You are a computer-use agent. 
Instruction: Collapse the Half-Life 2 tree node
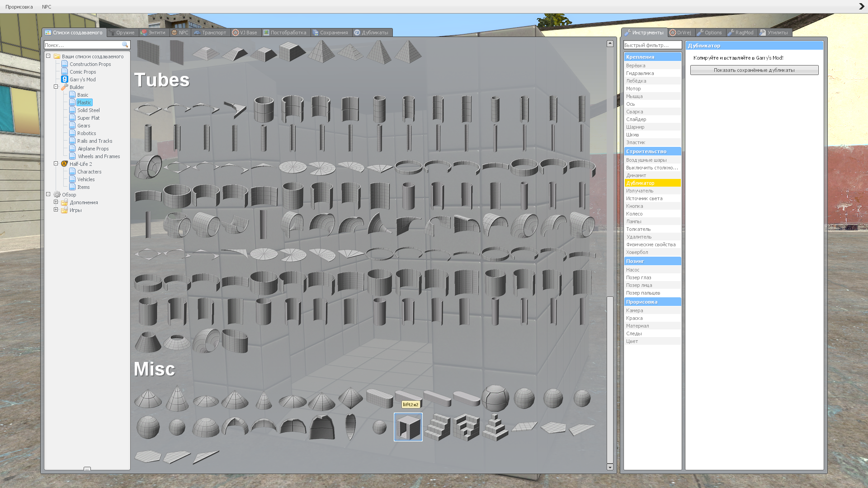coord(56,164)
